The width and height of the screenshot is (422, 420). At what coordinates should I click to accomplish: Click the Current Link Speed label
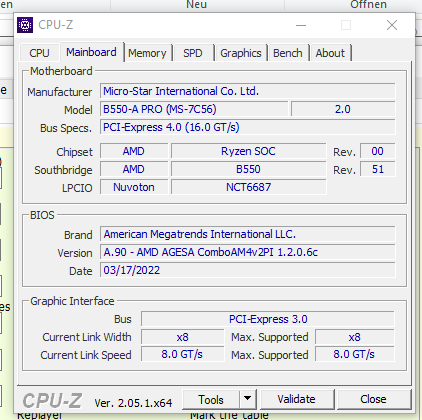[x=86, y=355]
